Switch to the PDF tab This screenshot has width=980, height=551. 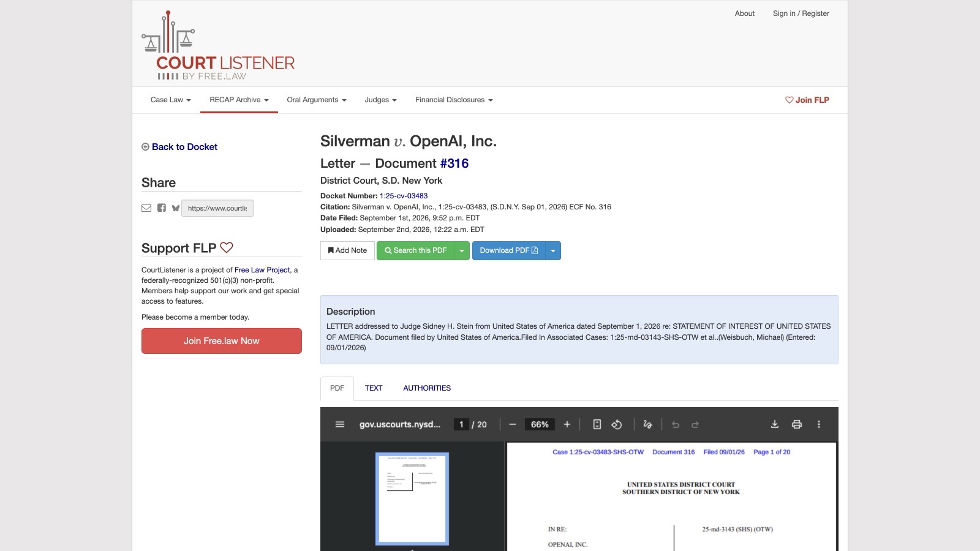(337, 388)
